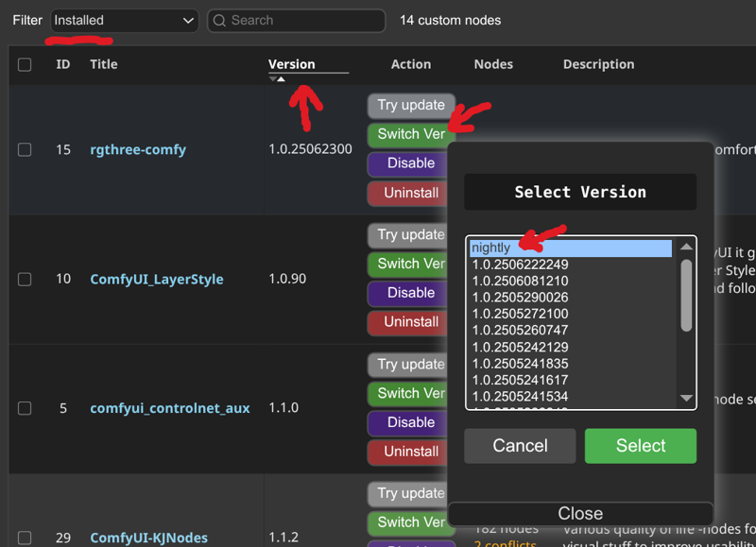This screenshot has height=547, width=756.
Task: Click the ComfyUI_LayerStyle version 1.0.90 cell
Action: click(x=287, y=279)
